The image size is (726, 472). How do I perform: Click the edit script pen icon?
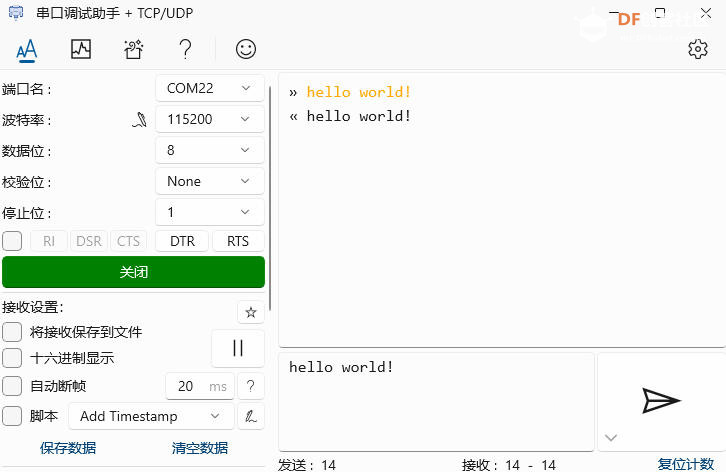point(251,416)
